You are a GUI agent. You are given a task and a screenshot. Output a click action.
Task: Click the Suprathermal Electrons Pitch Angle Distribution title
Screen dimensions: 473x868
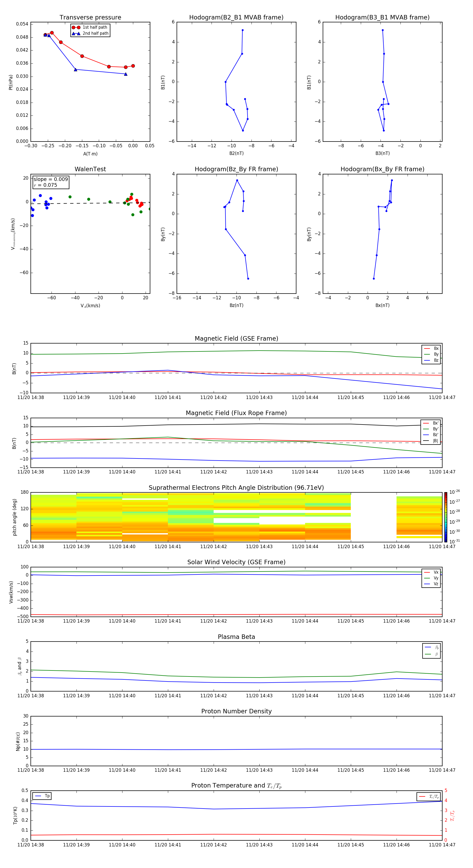pyautogui.click(x=236, y=488)
